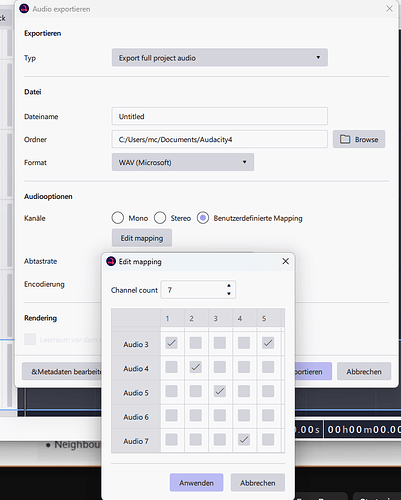
Task: Uncheck Audio 3 channel 1 checkbox
Action: click(172, 343)
